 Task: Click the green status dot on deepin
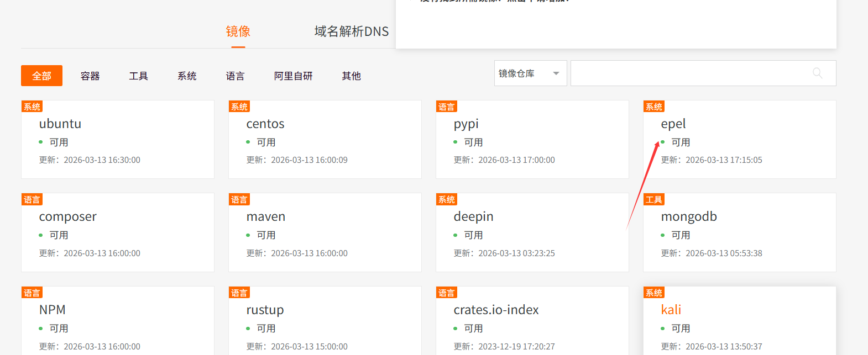click(456, 235)
